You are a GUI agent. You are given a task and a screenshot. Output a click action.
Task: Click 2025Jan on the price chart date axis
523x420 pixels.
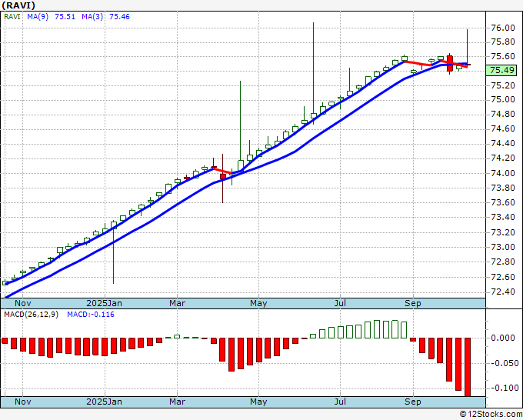click(x=104, y=303)
